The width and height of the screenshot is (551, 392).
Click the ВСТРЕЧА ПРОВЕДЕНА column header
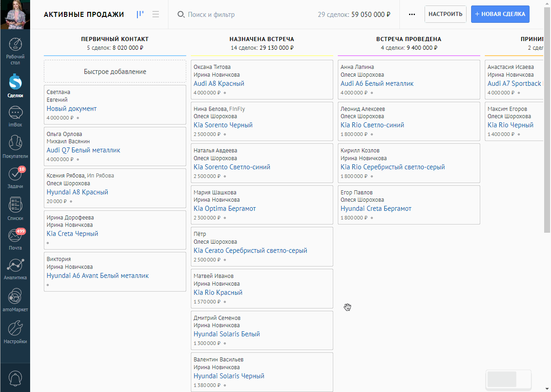pos(409,39)
